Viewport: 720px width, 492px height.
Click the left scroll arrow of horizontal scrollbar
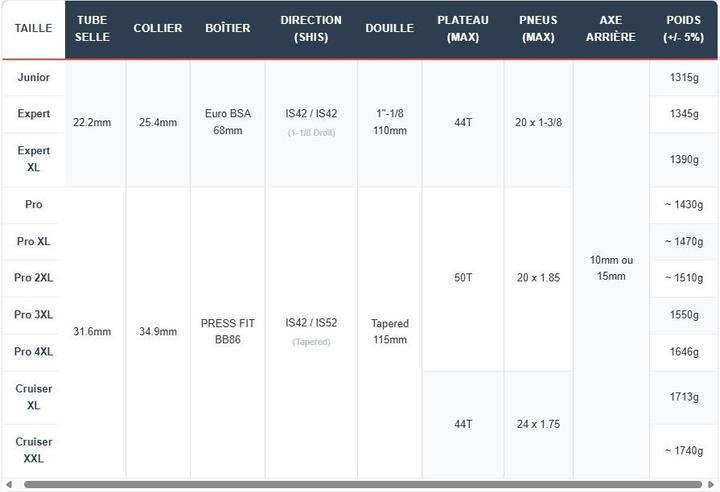pos(9,485)
